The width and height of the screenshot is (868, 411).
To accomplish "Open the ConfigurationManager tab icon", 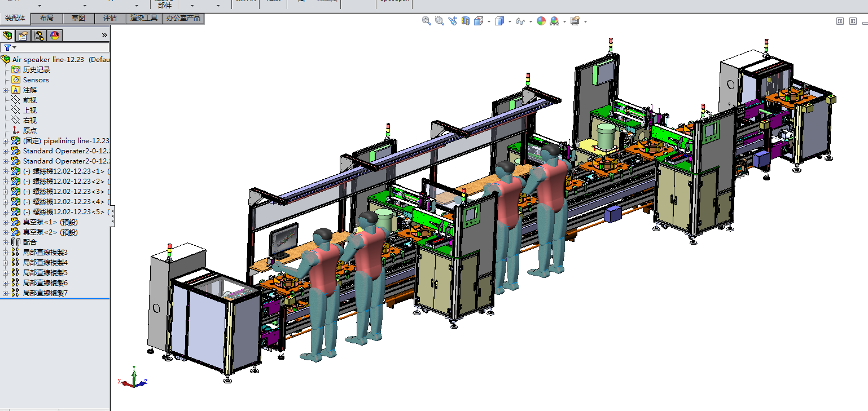I will [x=39, y=36].
